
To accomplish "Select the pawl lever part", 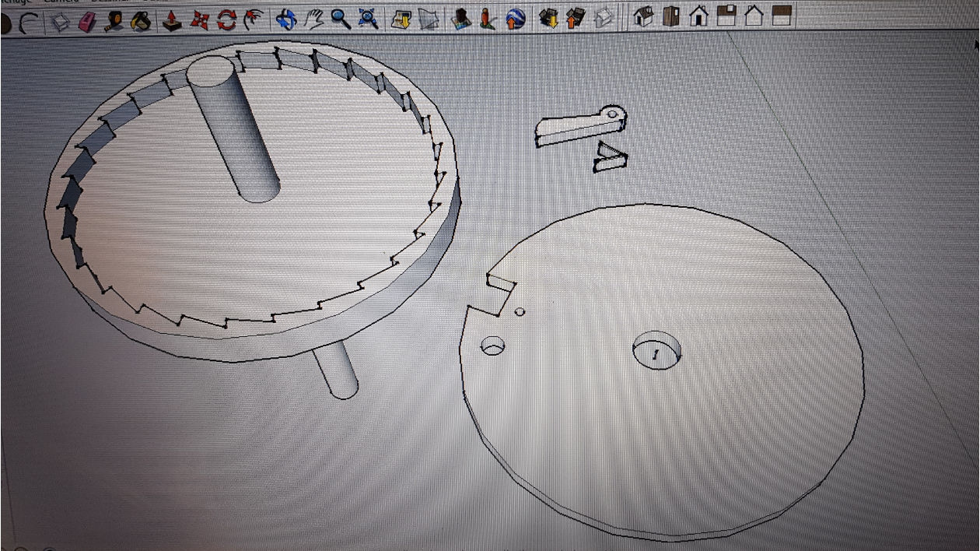I will point(581,125).
